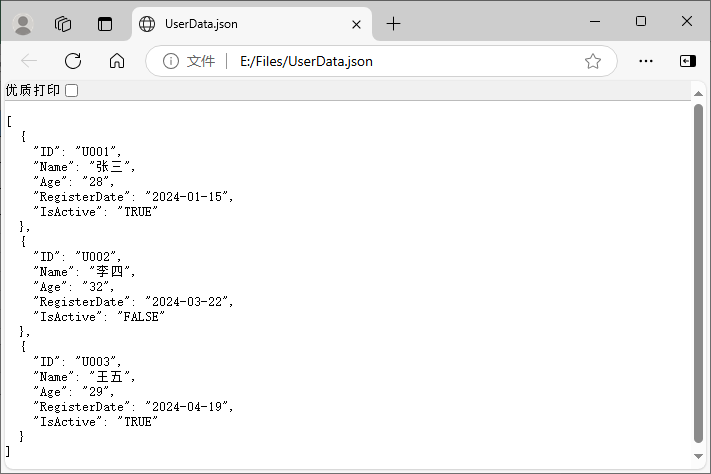The image size is (711, 474).
Task: Click the date "2024-04-19"
Action: pos(187,406)
